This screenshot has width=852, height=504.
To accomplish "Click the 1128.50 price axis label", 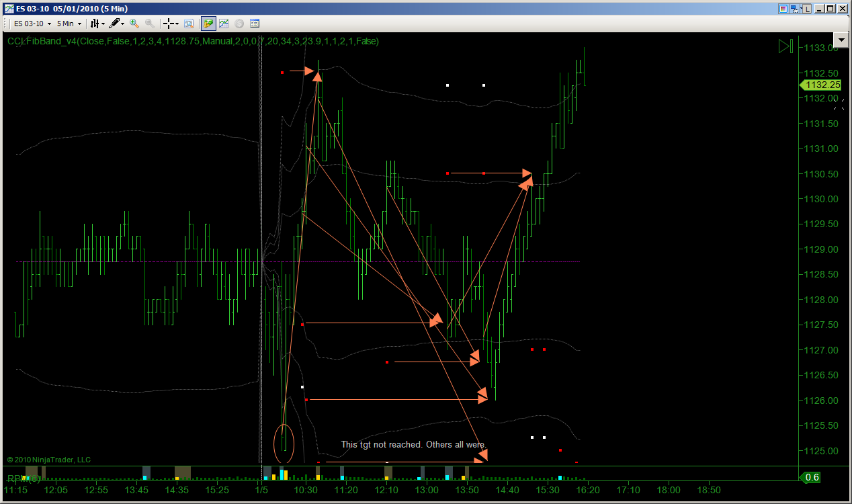I will coord(822,274).
